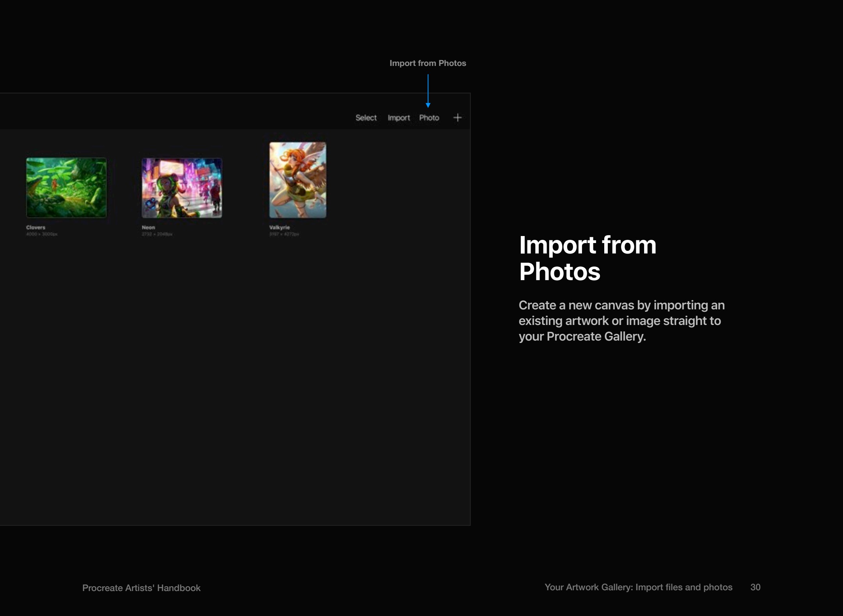Click the Procreate Artists' Handbook footer text
The width and height of the screenshot is (843, 616).
coord(141,588)
